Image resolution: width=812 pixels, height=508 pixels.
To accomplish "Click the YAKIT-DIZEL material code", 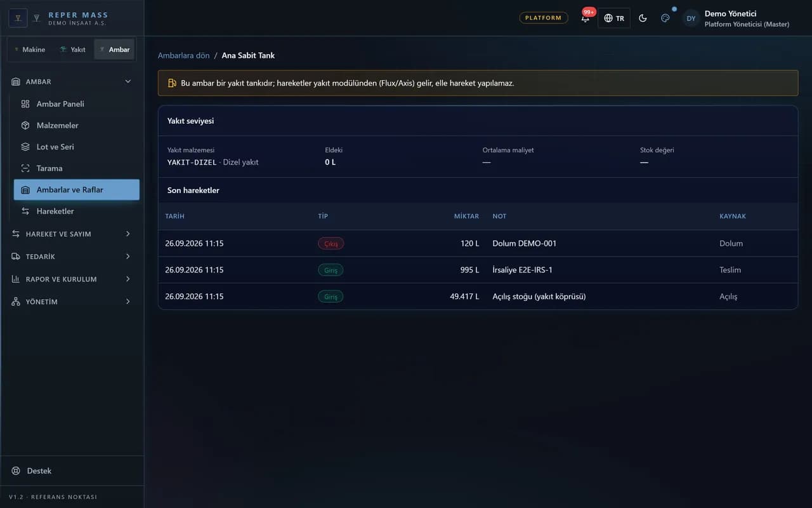I will [x=192, y=163].
